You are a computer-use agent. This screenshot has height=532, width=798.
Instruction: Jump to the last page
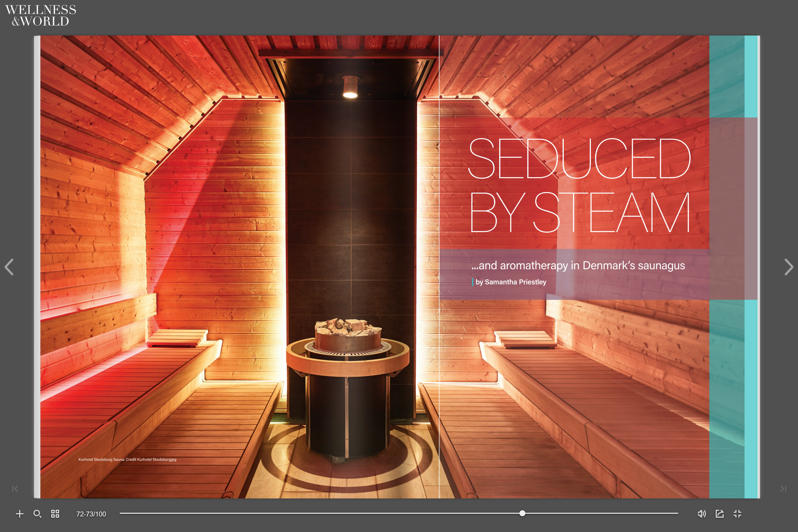click(x=783, y=489)
